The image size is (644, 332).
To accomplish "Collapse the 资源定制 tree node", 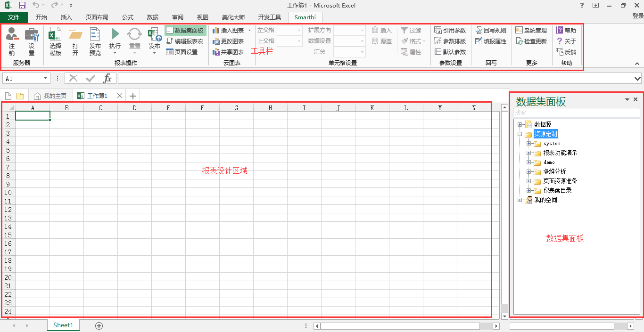I will pyautogui.click(x=520, y=134).
